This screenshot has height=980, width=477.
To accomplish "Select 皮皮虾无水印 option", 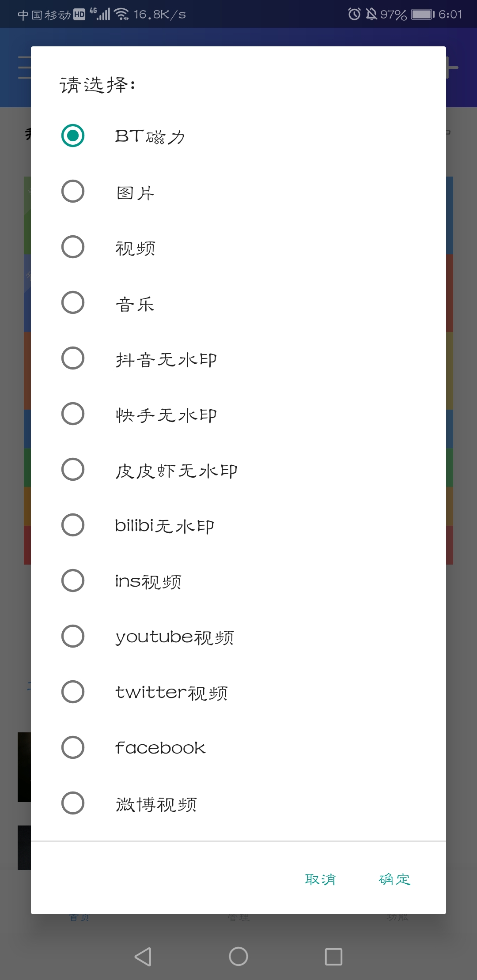I will point(73,469).
